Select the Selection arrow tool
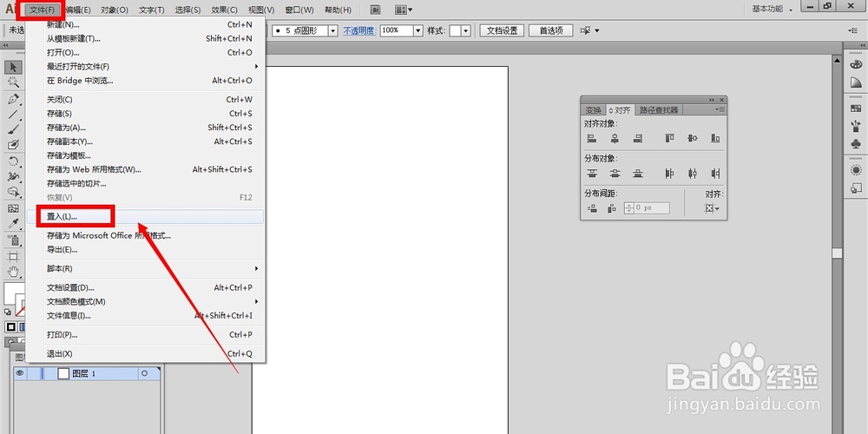The width and height of the screenshot is (868, 434). click(x=13, y=67)
